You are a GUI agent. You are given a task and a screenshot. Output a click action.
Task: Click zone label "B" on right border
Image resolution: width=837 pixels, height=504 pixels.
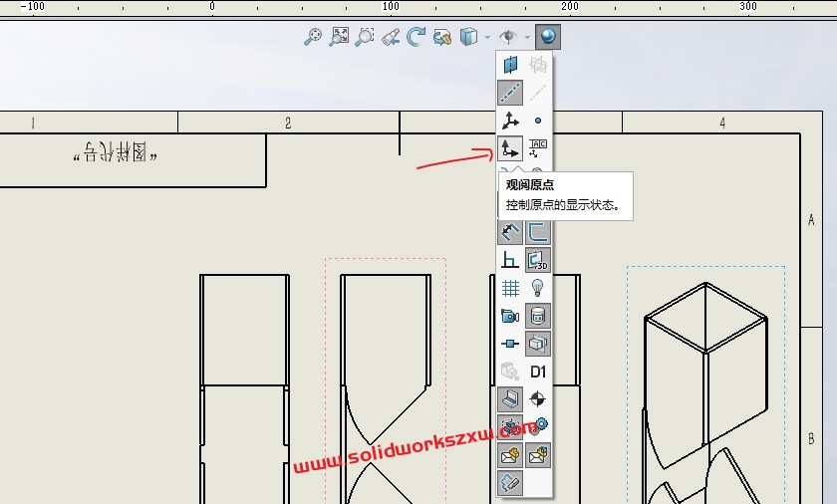[x=811, y=439]
